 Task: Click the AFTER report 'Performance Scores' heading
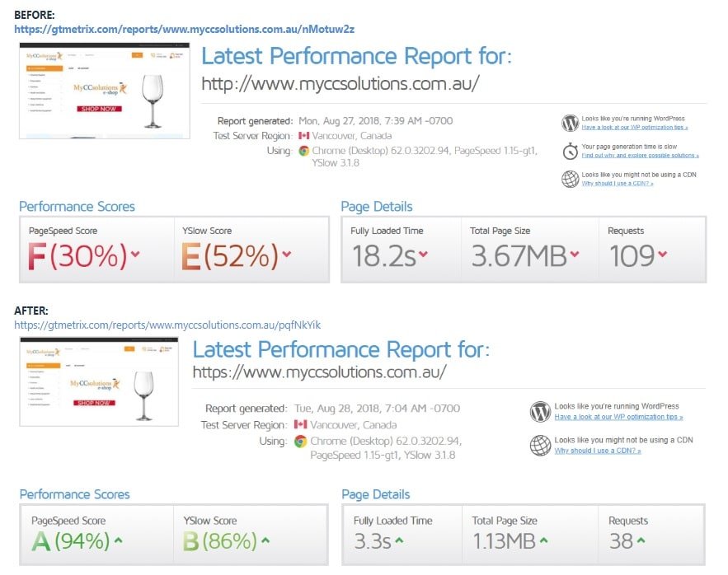75,494
